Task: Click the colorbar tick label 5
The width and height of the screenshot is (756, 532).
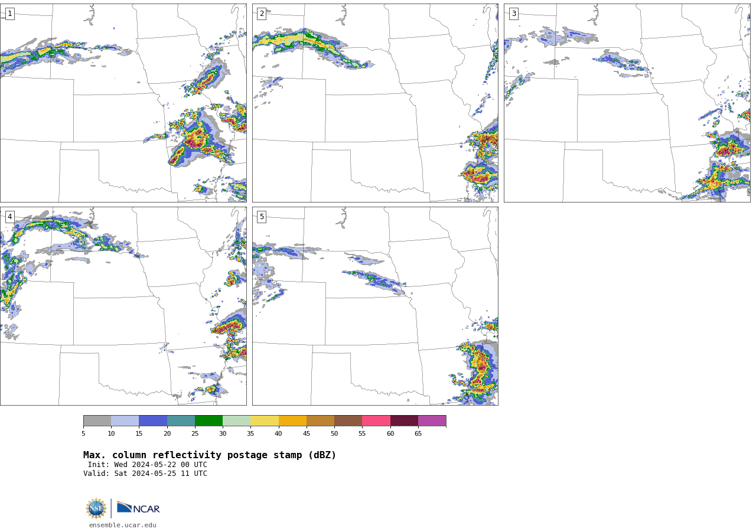Action: pyautogui.click(x=83, y=434)
